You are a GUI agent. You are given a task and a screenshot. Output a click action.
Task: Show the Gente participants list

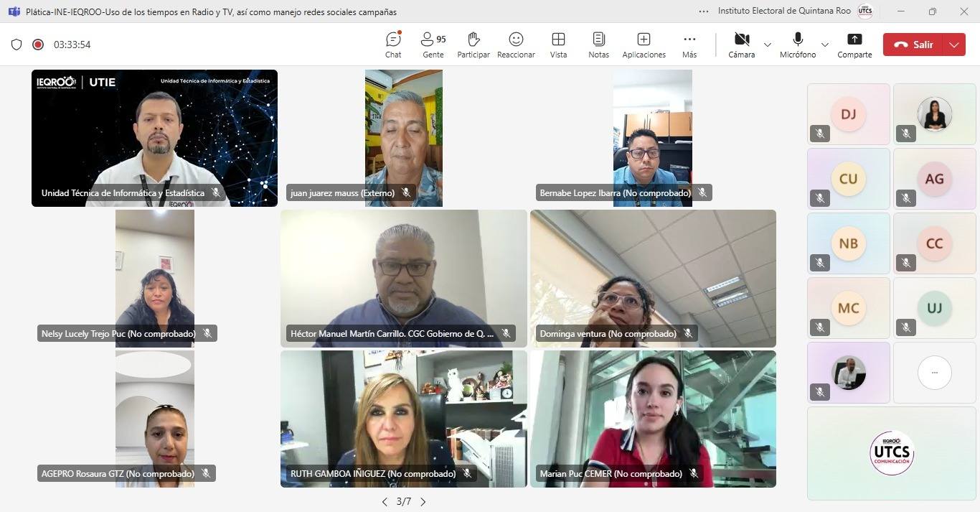tap(433, 45)
